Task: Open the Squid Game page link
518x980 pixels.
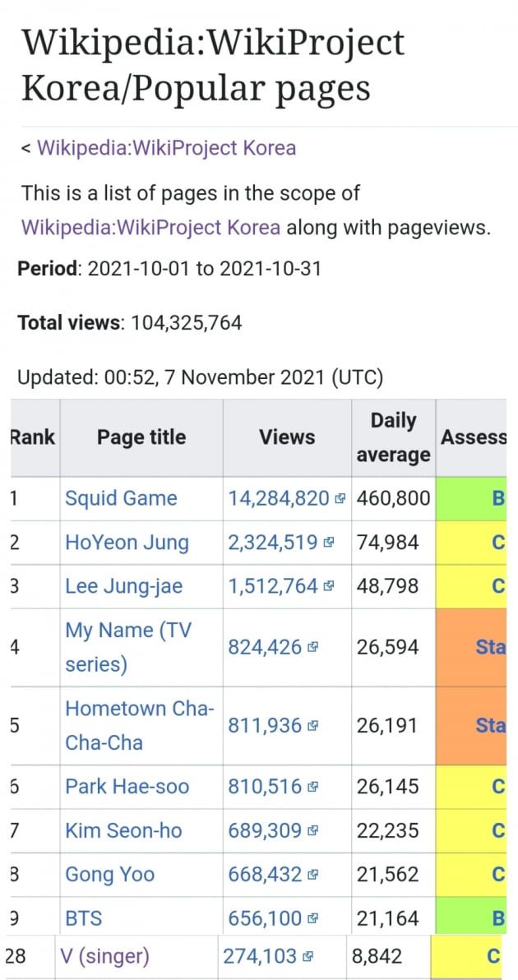Action: click(x=121, y=498)
